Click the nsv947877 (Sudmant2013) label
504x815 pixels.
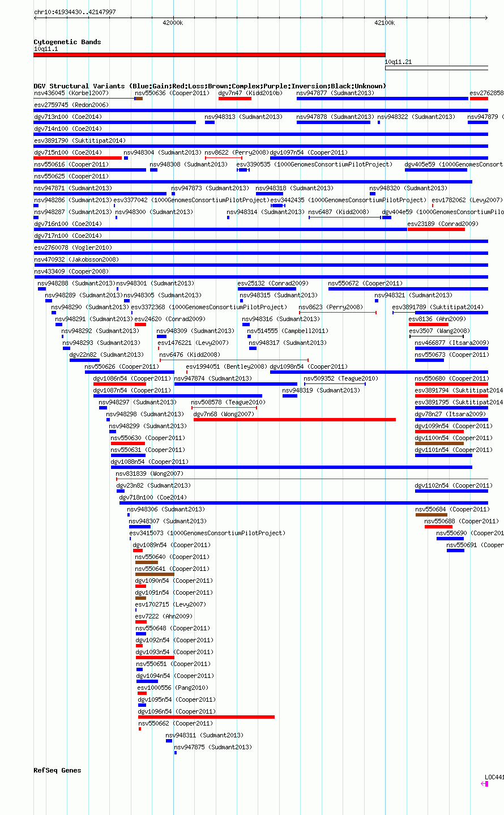[336, 93]
